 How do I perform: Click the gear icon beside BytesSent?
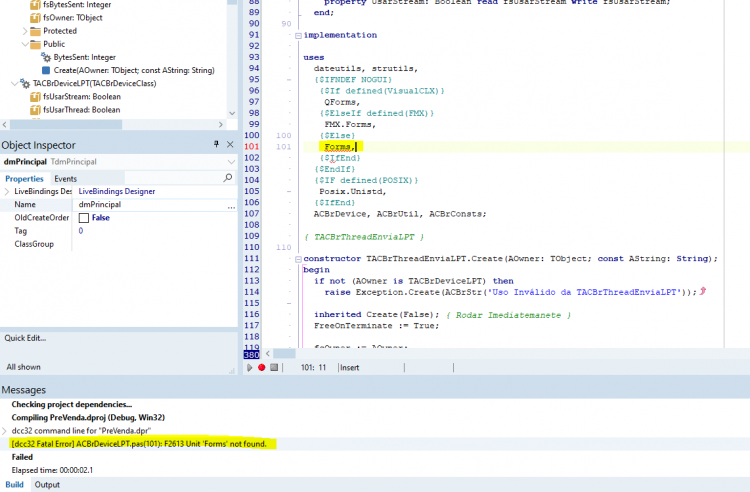click(x=46, y=57)
